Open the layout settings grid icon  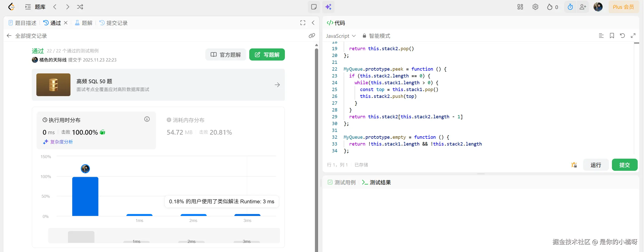[x=520, y=7]
